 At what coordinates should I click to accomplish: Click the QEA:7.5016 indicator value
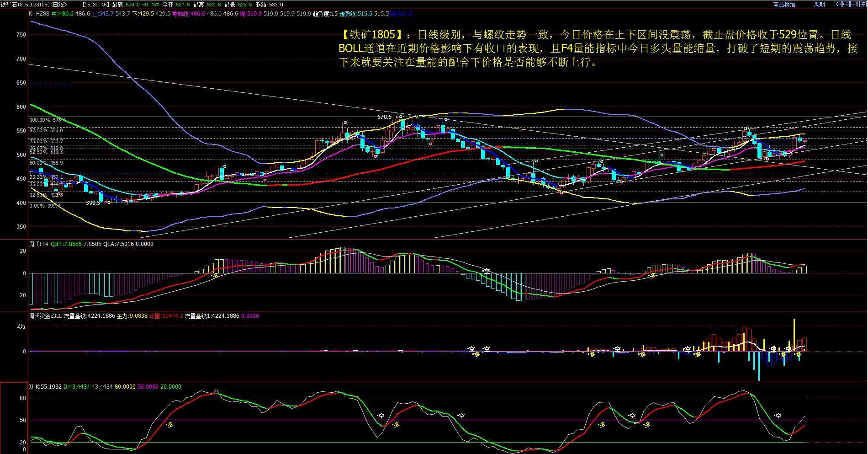(x=120, y=244)
